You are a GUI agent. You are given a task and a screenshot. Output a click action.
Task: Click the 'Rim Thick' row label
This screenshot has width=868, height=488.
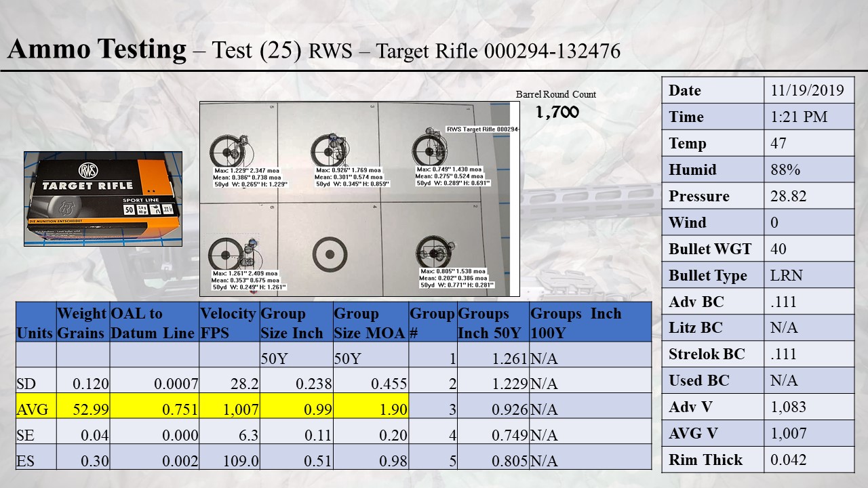click(705, 460)
